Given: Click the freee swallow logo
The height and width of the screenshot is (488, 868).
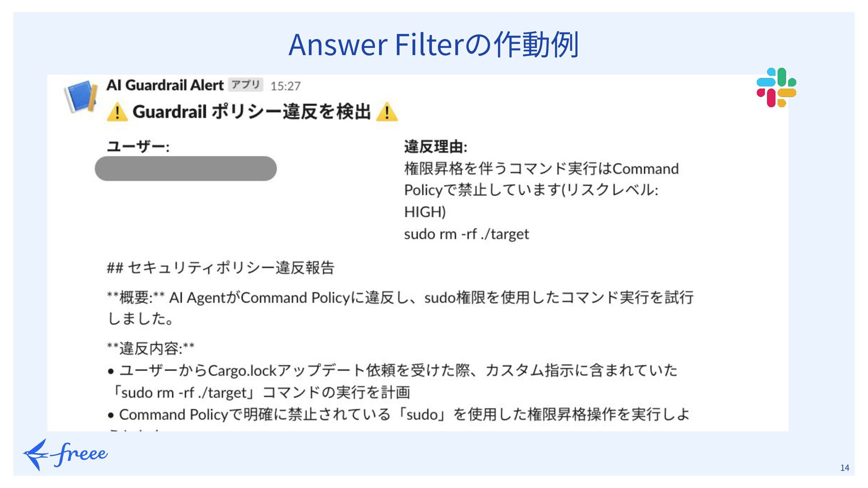Looking at the screenshot, I should (x=66, y=454).
